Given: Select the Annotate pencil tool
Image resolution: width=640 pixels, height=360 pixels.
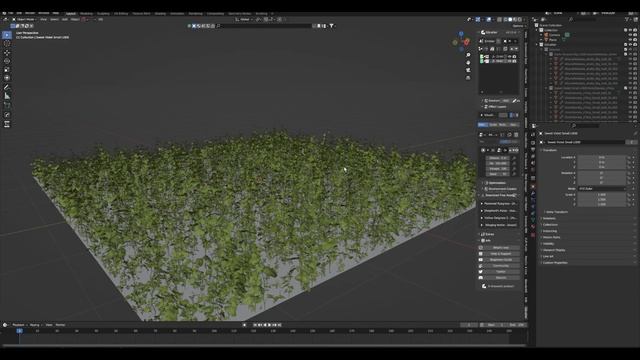Looking at the screenshot, I should click(x=7, y=87).
